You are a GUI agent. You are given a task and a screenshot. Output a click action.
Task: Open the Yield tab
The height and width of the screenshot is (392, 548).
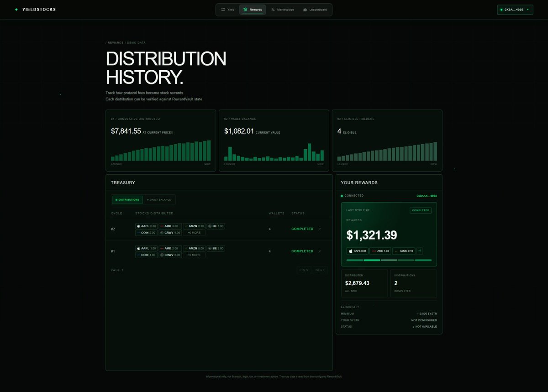pos(227,10)
